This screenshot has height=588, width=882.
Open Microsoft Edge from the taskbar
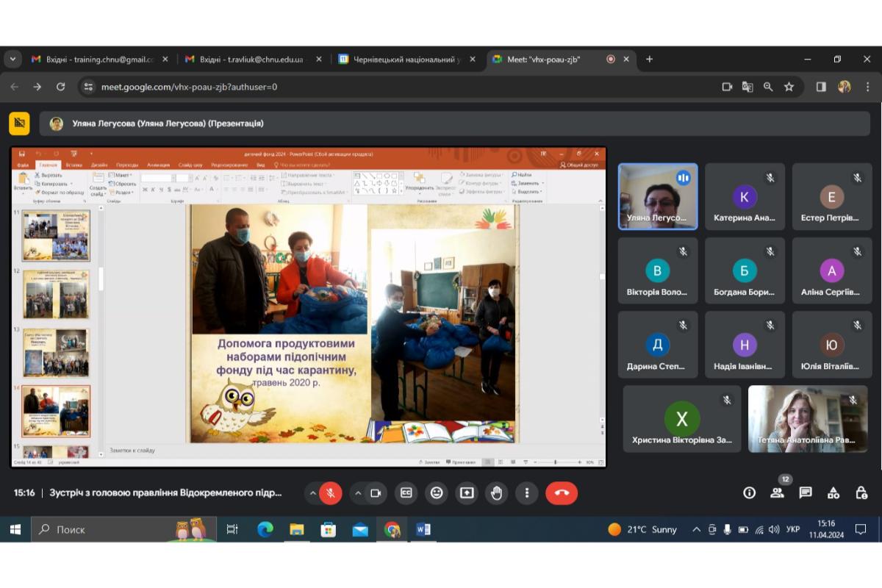pos(265,529)
